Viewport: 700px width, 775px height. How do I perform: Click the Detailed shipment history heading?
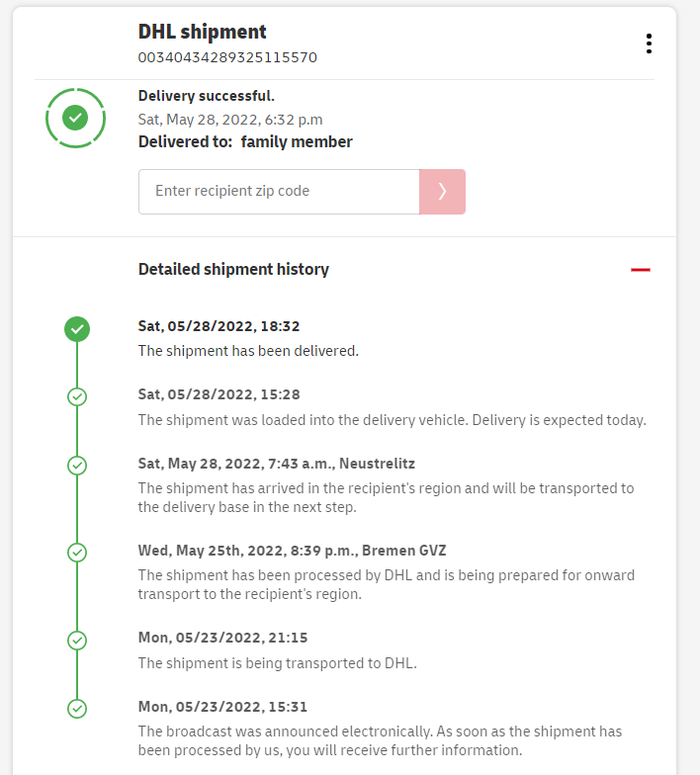click(233, 269)
